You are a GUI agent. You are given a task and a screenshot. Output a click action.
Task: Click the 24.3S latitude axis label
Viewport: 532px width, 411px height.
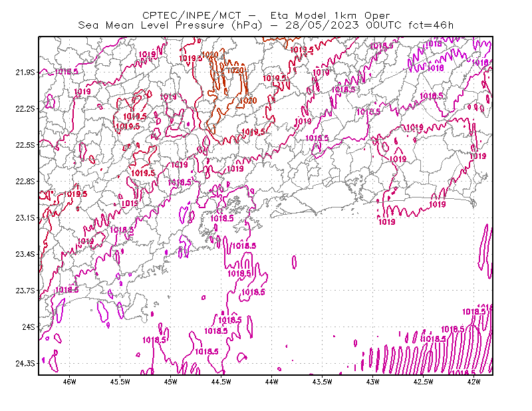tap(25, 364)
